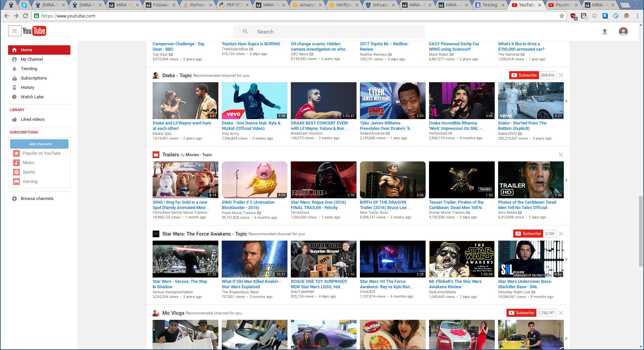
Task: Open the Music channel icon
Action: (x=16, y=163)
